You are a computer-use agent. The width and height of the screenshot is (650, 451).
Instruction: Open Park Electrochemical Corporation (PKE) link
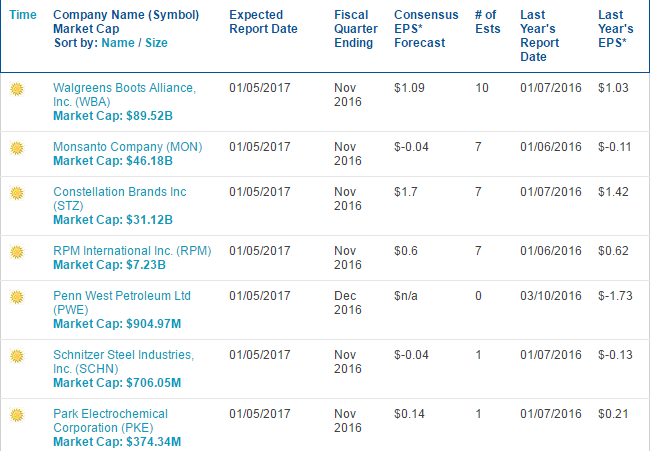pos(111,420)
